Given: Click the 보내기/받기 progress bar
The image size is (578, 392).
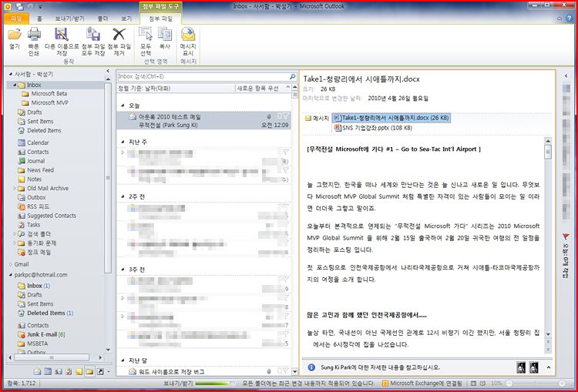Looking at the screenshot, I should coord(215,384).
